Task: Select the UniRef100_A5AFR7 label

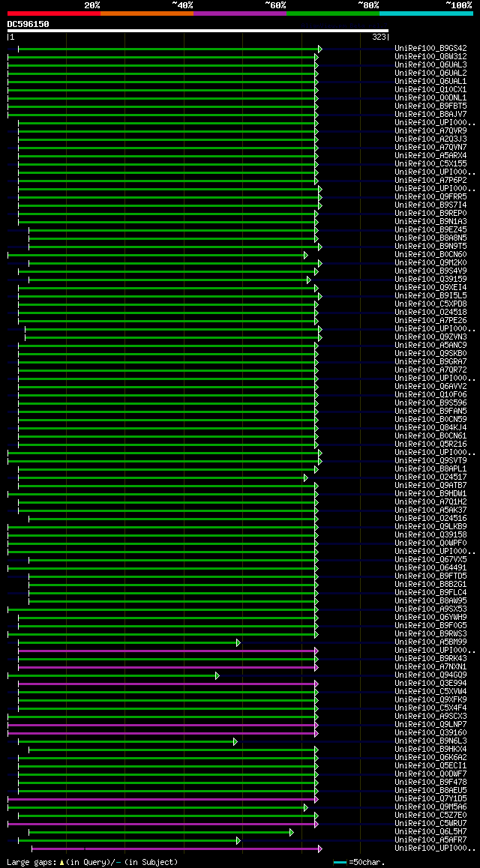Action: click(430, 840)
